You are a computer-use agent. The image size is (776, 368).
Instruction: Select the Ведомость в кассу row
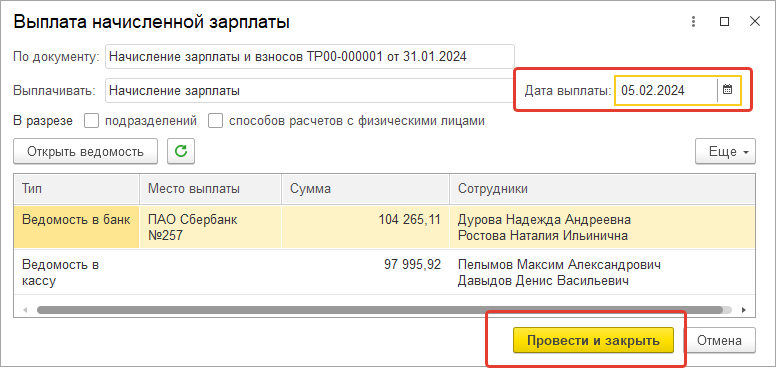point(384,273)
